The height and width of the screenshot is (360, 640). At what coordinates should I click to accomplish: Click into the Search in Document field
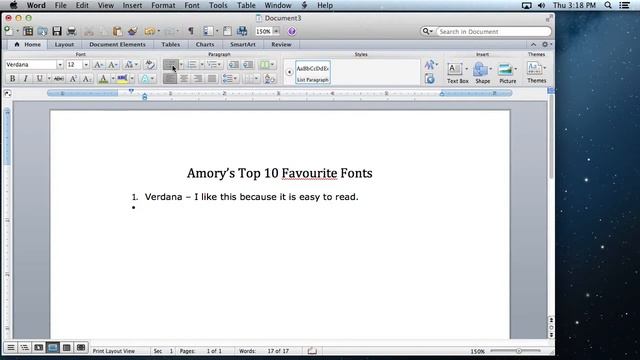494,31
